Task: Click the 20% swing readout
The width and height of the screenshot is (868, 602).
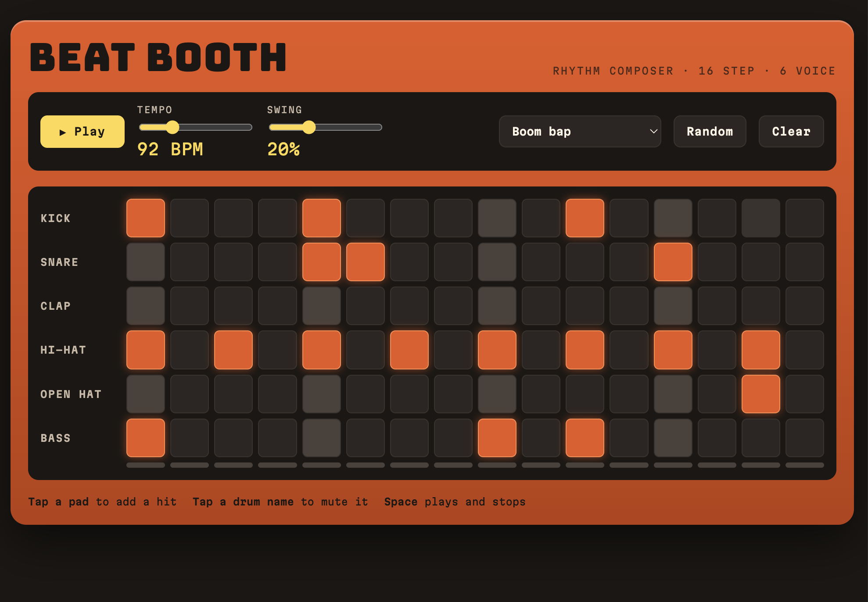Action: point(283,149)
